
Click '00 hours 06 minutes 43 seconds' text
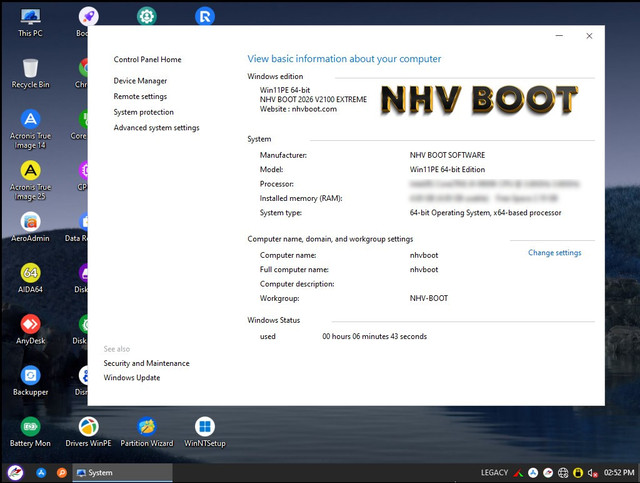click(x=374, y=336)
